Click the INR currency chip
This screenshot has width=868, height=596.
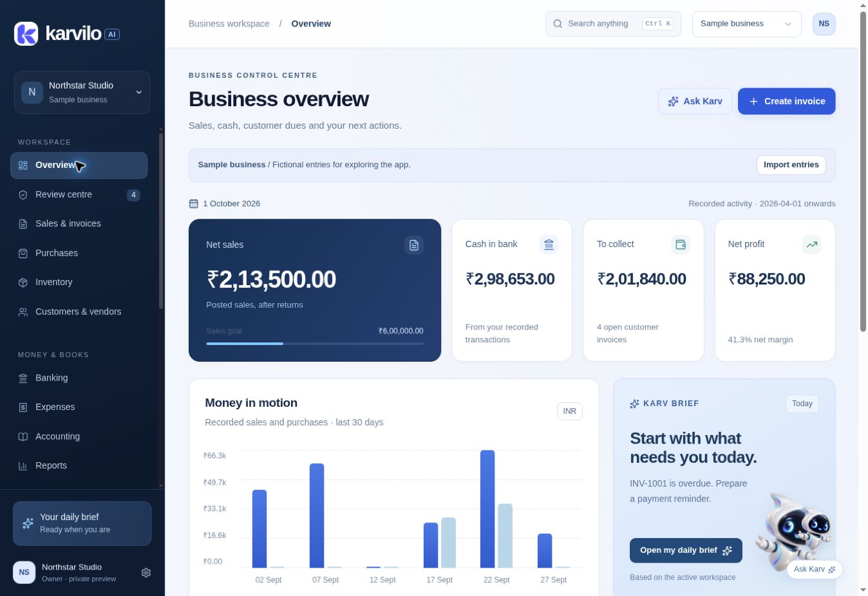[570, 411]
